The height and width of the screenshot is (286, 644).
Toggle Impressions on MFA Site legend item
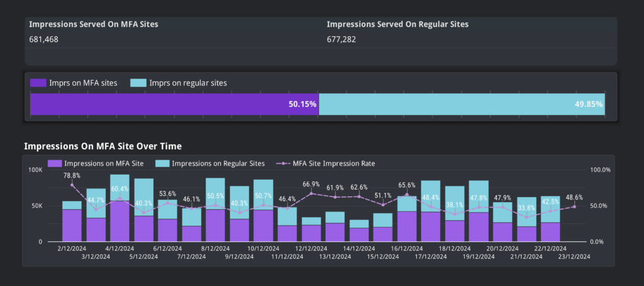point(96,163)
